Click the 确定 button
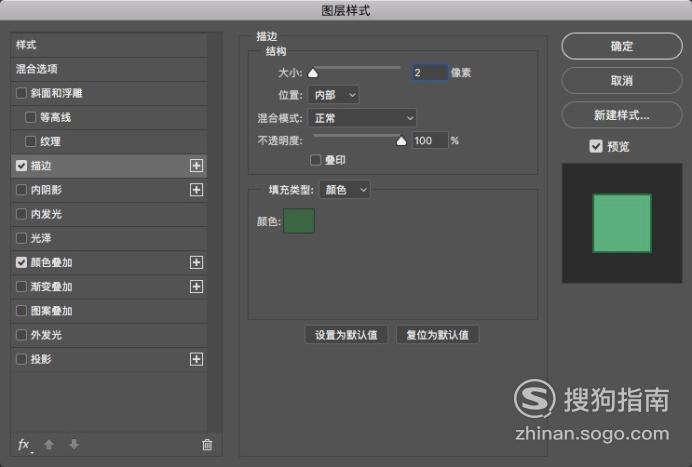The height and width of the screenshot is (467, 692). tap(622, 46)
